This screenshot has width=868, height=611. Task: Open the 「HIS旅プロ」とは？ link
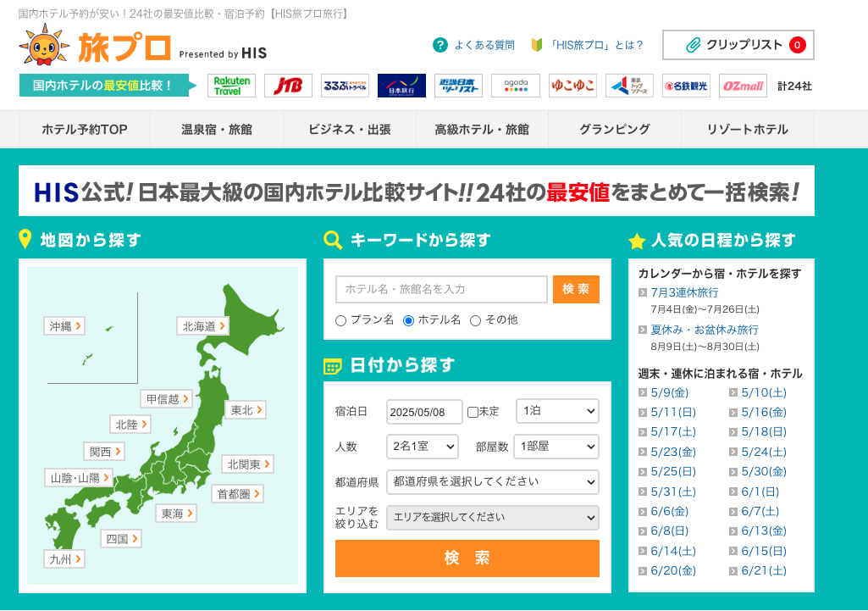tap(595, 45)
